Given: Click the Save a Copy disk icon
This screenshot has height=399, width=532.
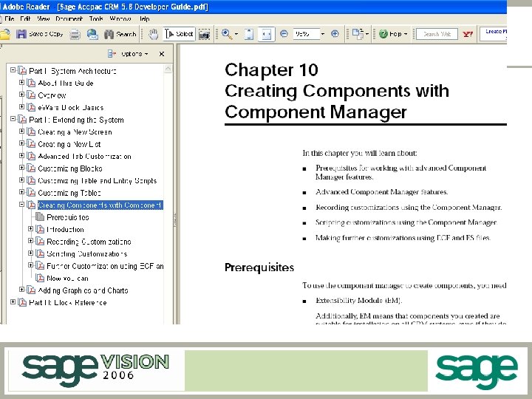Looking at the screenshot, I should pyautogui.click(x=21, y=34).
